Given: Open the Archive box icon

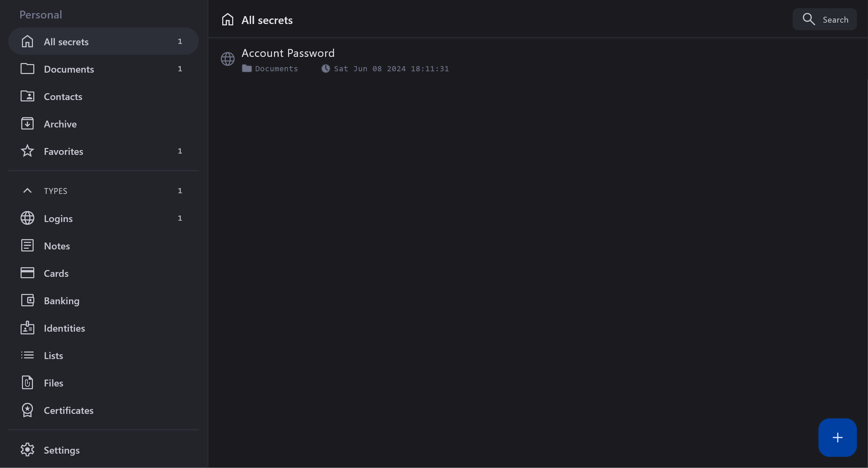Looking at the screenshot, I should [x=27, y=124].
